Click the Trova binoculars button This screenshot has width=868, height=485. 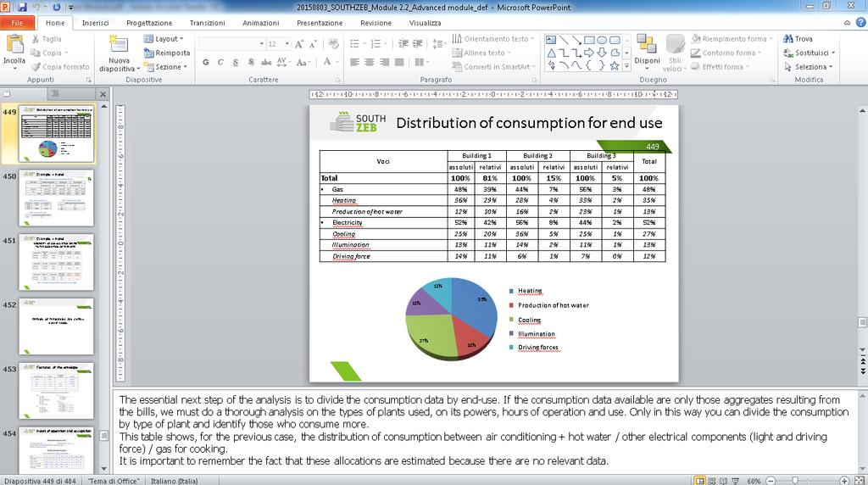pos(798,39)
